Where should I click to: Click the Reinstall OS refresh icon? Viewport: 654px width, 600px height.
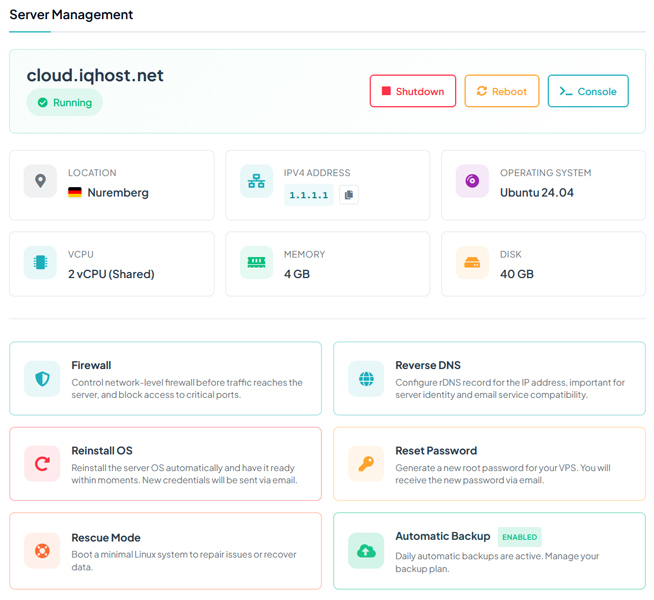41,464
